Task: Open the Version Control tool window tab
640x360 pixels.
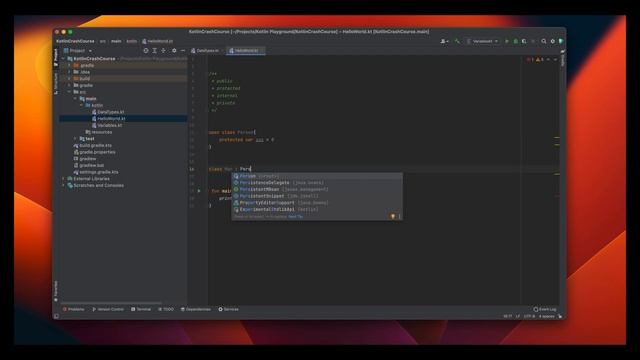Action: pyautogui.click(x=108, y=309)
